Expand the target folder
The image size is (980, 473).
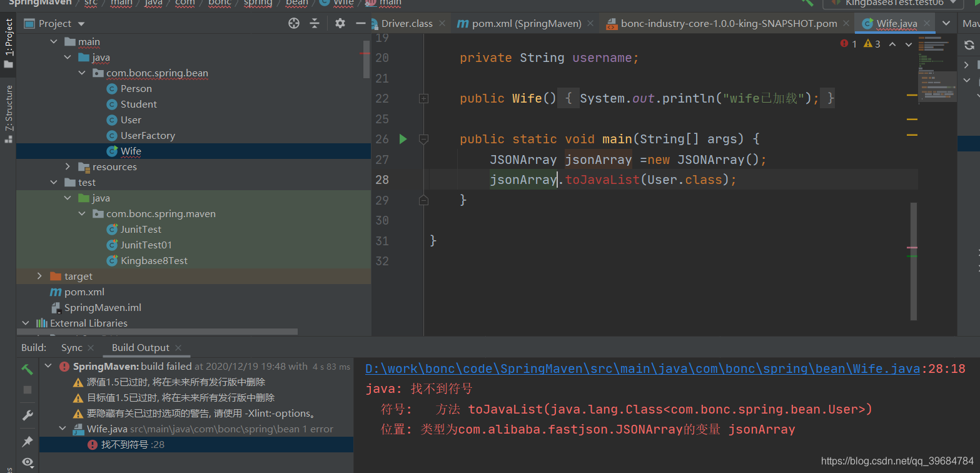click(x=39, y=276)
